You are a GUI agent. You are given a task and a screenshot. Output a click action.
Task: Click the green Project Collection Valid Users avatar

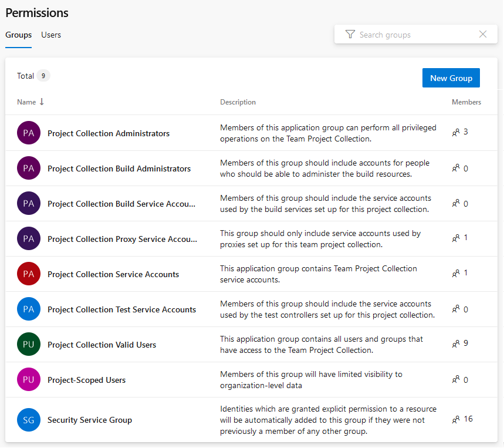[28, 344]
